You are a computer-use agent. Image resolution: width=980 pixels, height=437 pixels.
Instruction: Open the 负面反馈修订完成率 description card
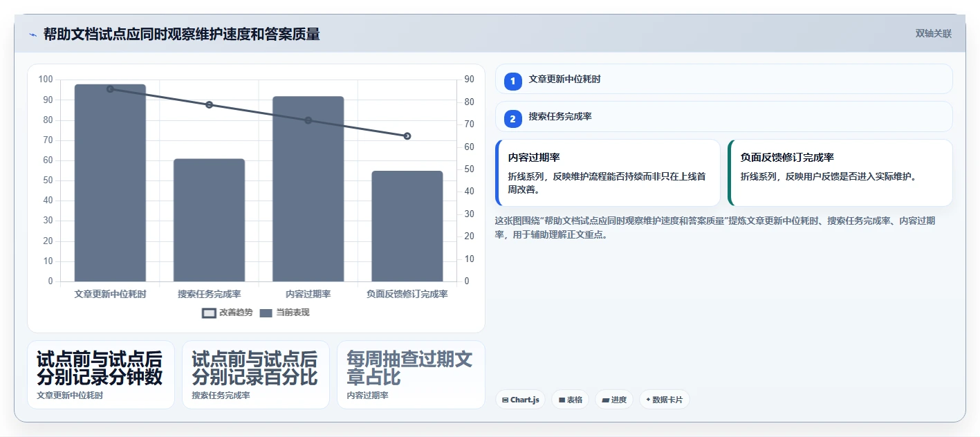[840, 173]
